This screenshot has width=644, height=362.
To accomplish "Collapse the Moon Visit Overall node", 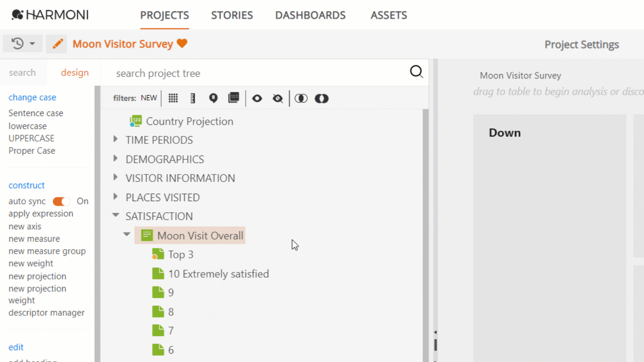I will pos(127,234).
